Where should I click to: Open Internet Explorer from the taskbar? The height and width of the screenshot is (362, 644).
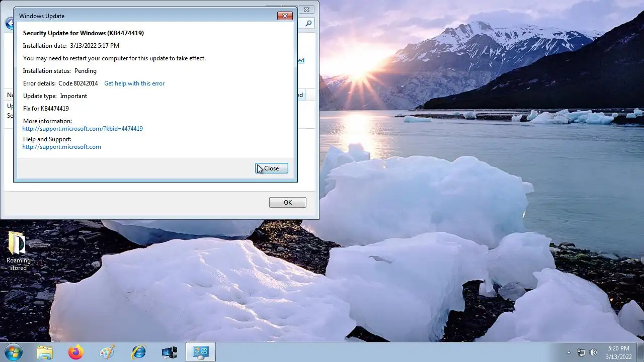tap(138, 352)
